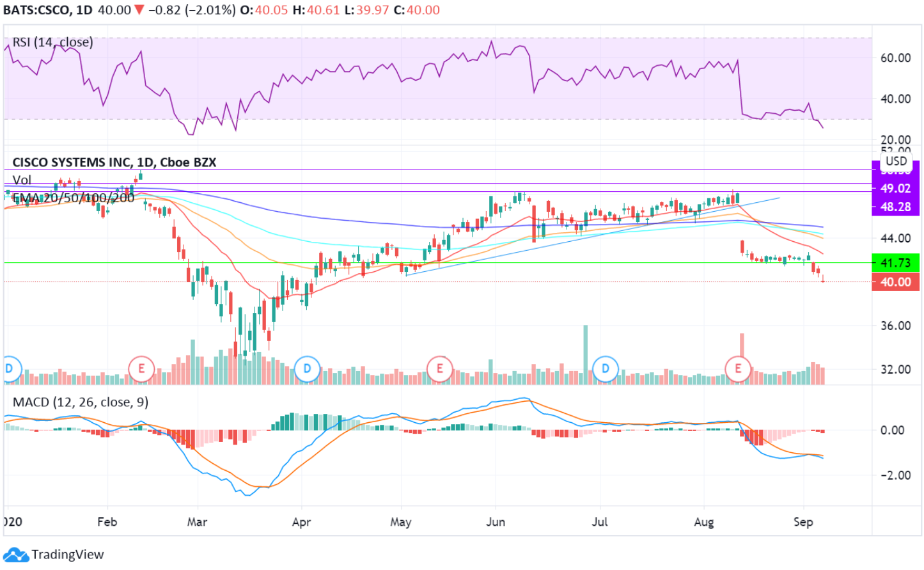
Task: Click the Feb label on time axis
Action: coord(107,521)
